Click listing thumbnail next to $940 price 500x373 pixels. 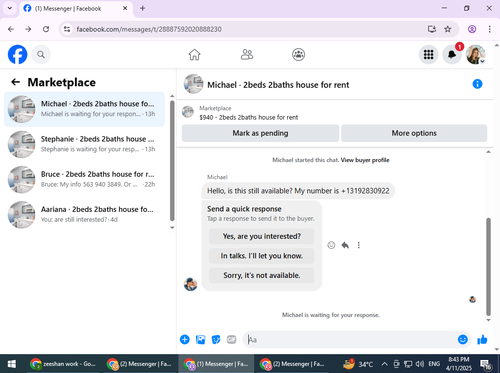[x=188, y=112]
